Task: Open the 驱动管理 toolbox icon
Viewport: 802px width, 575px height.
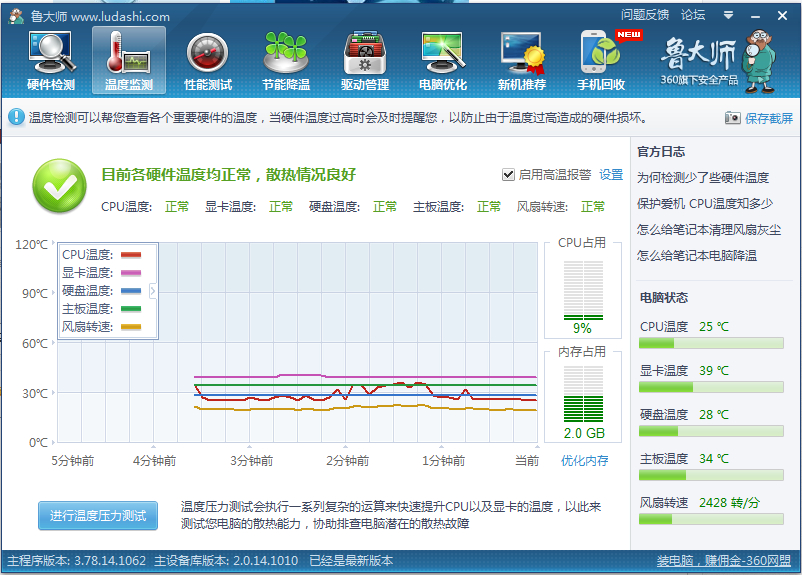Action: click(x=365, y=60)
